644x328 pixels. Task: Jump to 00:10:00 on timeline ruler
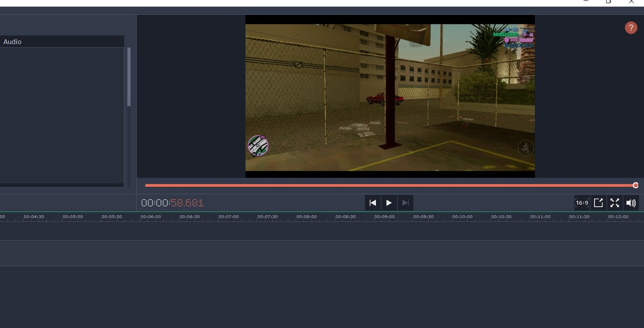[462, 217]
